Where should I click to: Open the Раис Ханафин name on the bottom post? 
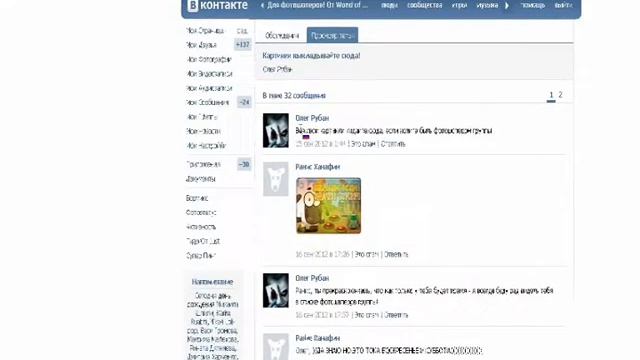pos(318,338)
